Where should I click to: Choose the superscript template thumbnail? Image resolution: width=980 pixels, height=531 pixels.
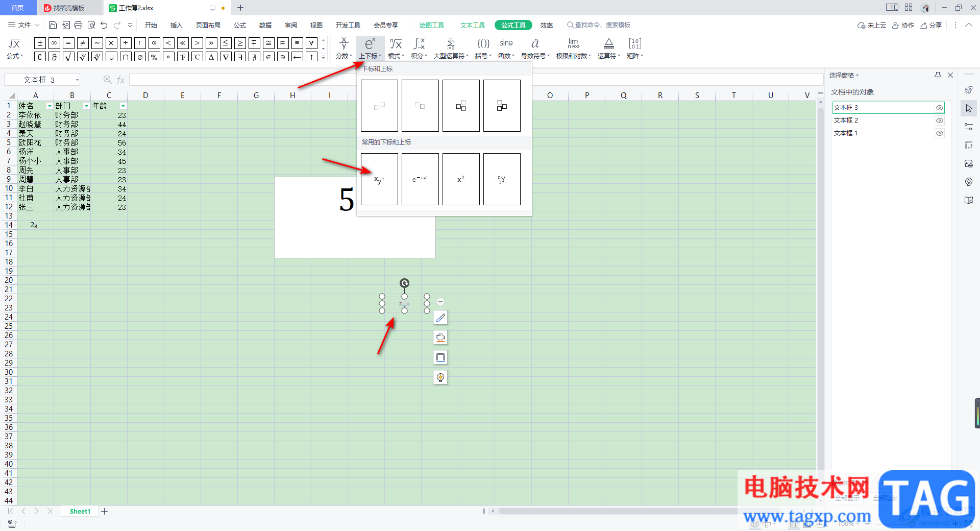(379, 106)
